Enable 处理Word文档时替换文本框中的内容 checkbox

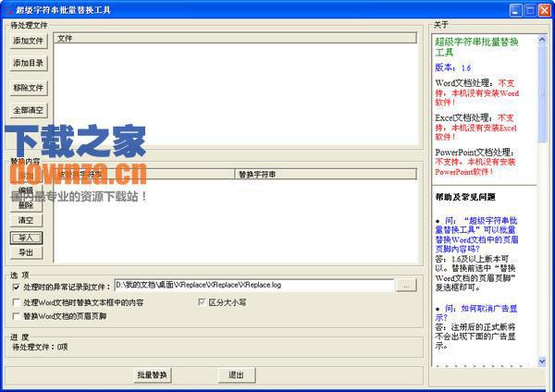(16, 302)
